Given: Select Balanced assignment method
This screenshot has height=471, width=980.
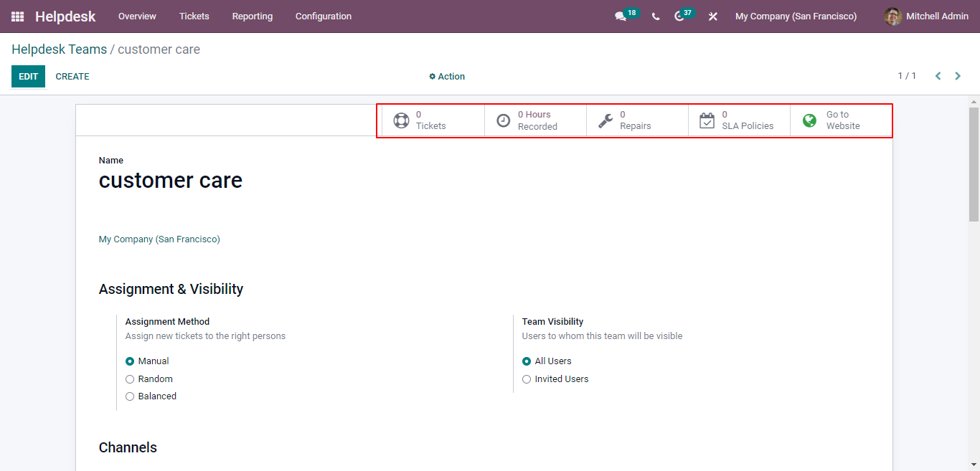Looking at the screenshot, I should 130,396.
